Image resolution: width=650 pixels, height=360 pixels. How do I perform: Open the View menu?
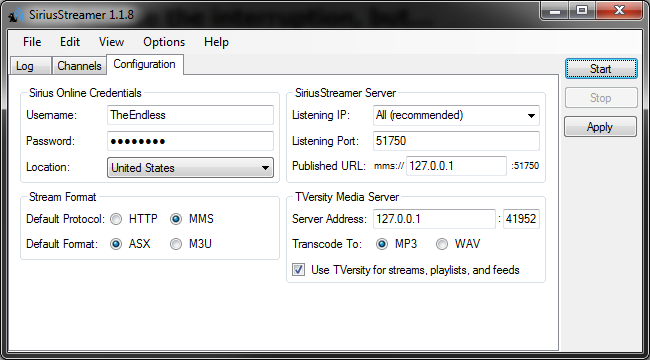tap(111, 42)
